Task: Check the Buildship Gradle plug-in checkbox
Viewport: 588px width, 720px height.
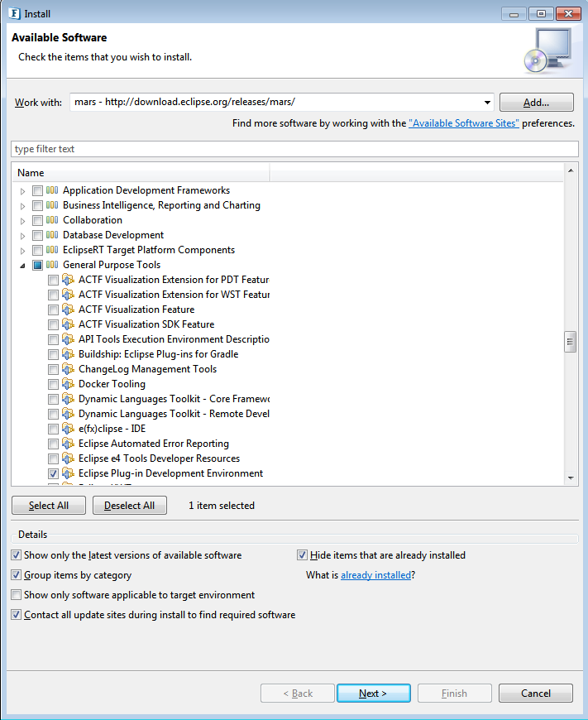Action: [53, 354]
